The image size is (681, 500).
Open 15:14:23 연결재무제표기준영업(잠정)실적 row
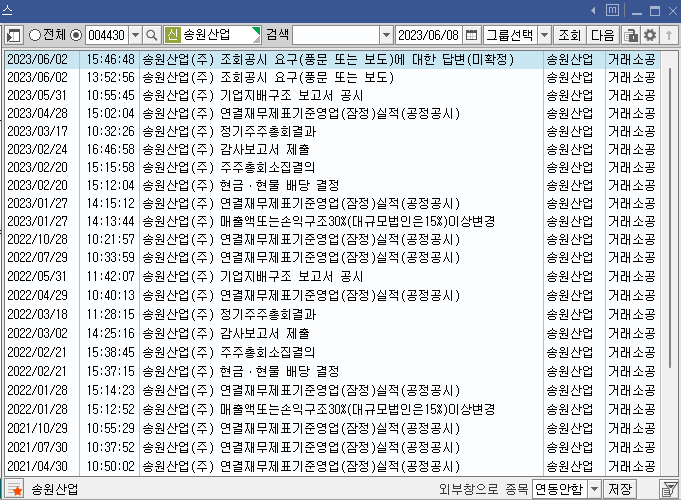click(x=332, y=391)
